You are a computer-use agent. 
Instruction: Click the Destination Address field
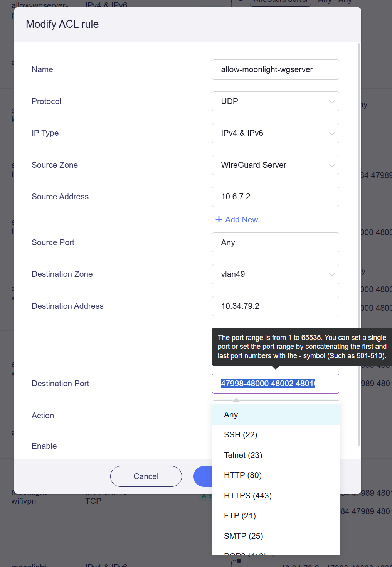click(275, 306)
